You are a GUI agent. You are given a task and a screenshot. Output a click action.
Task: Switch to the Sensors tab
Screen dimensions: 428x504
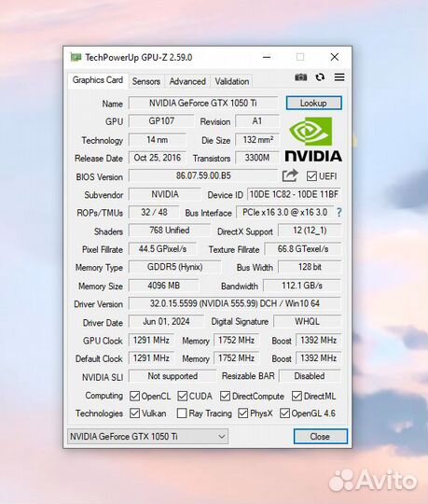coord(146,81)
